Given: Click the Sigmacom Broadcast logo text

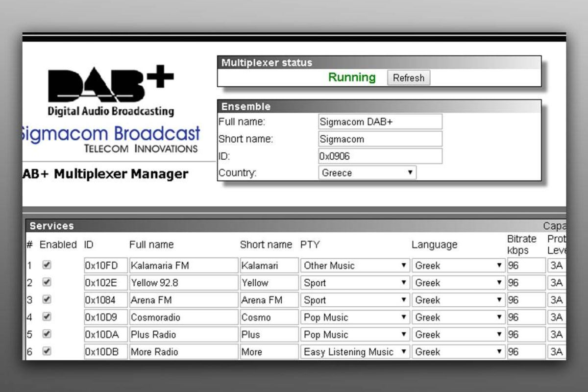Looking at the screenshot, I should (x=111, y=134).
